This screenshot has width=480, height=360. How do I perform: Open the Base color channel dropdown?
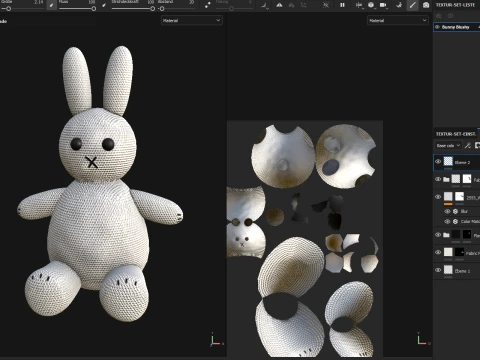(x=448, y=145)
